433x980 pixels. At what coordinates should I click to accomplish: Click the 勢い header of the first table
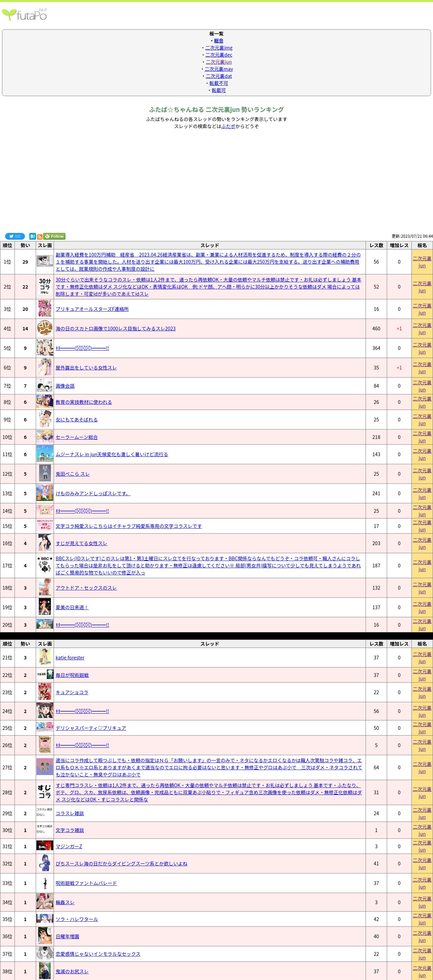[x=25, y=245]
